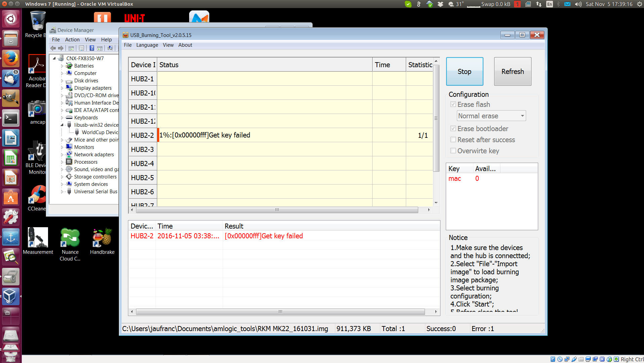Click Scan for hardware changes toolbar icon

pyautogui.click(x=110, y=48)
